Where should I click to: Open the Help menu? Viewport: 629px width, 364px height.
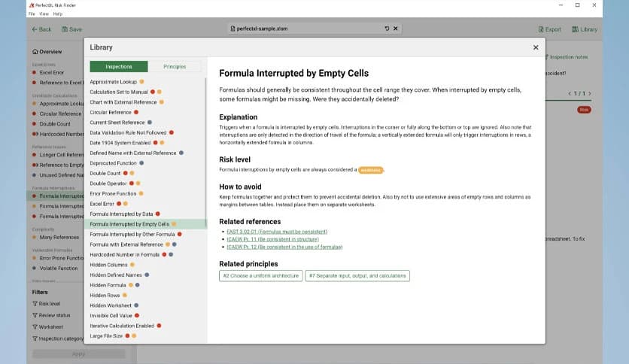tap(58, 14)
